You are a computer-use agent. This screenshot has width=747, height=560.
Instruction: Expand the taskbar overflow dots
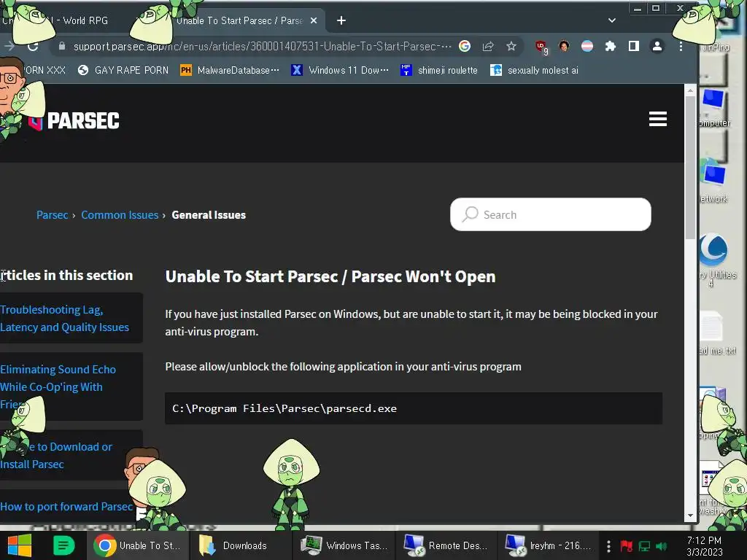608,545
